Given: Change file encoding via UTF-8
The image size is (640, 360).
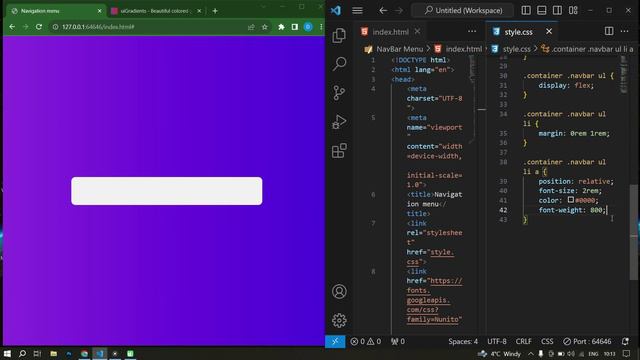Looking at the screenshot, I should (x=497, y=341).
